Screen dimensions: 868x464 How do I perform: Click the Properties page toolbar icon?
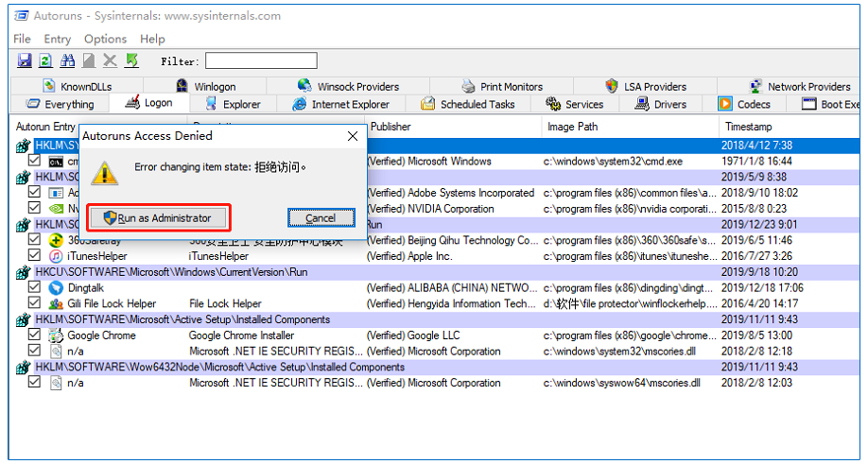(89, 60)
